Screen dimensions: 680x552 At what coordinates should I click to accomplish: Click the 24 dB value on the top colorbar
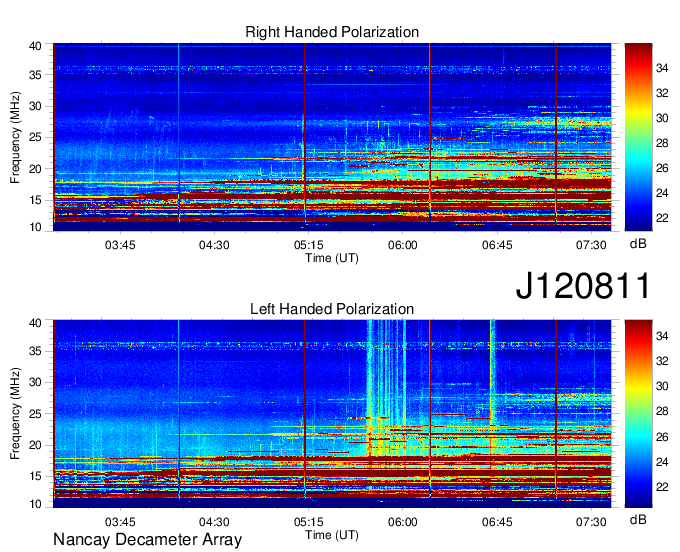662,193
